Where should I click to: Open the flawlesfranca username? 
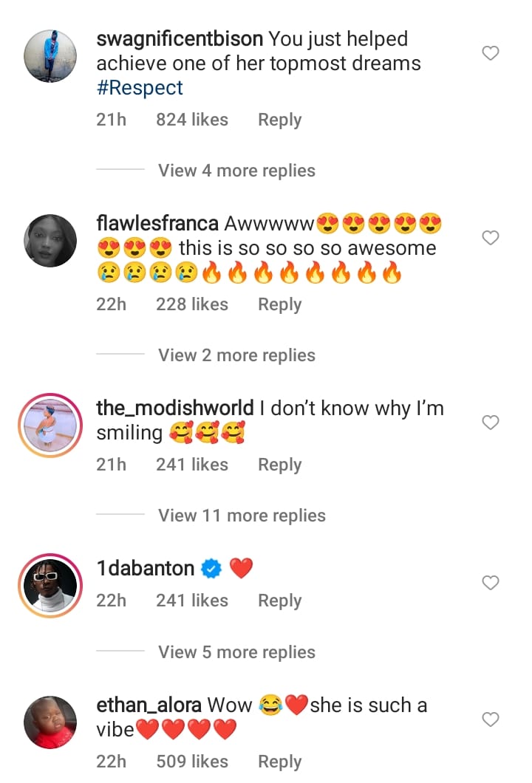[x=157, y=223]
